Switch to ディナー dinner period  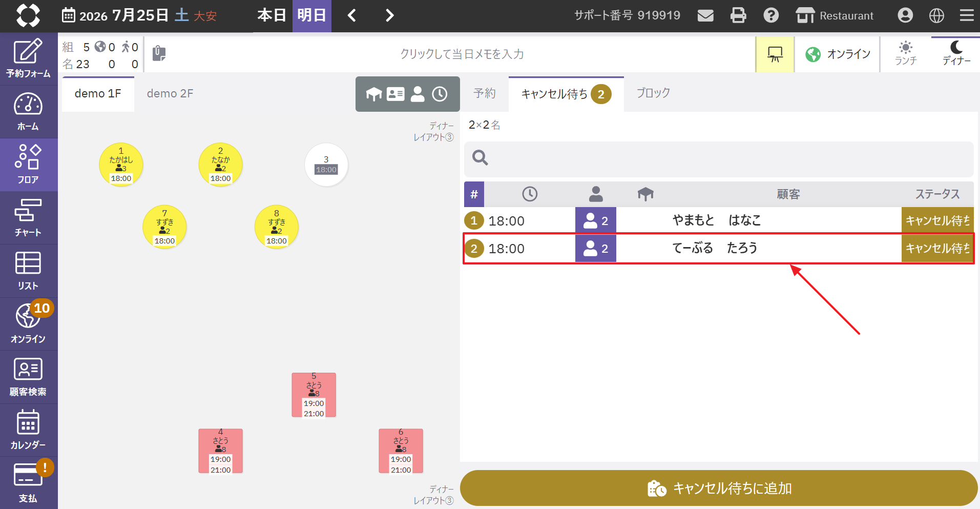(956, 54)
